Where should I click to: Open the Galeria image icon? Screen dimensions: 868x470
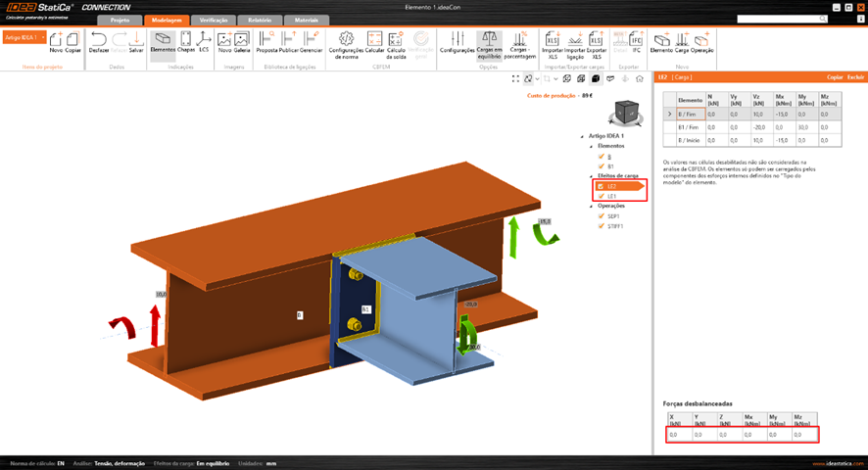242,40
